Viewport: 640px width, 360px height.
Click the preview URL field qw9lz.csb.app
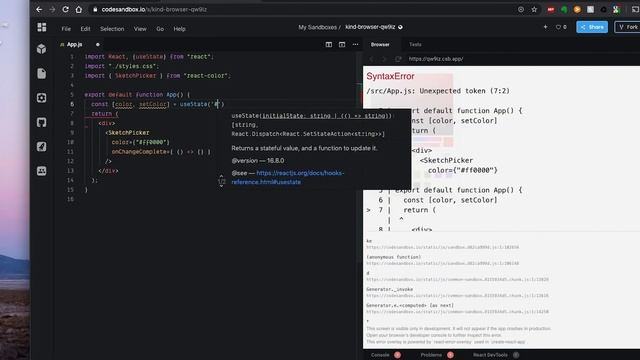point(436,59)
